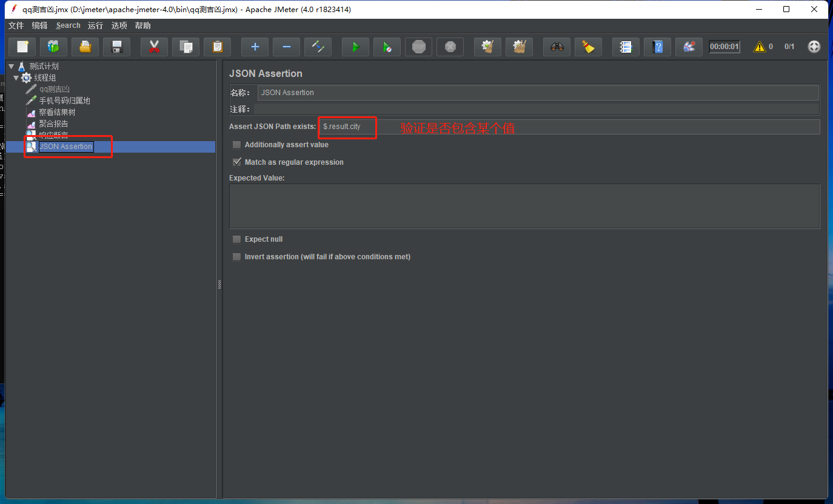The width and height of the screenshot is (833, 504).
Task: Uncheck Match as regular expression
Action: point(236,162)
